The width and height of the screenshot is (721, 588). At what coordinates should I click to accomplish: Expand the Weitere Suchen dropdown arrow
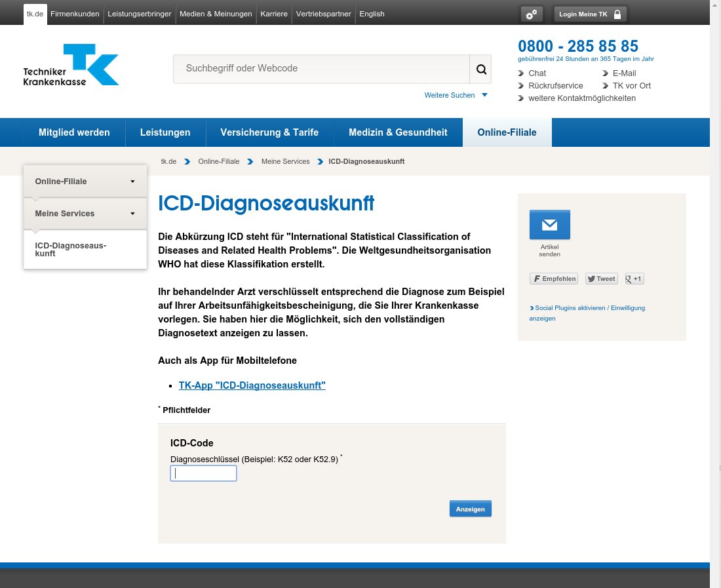484,95
